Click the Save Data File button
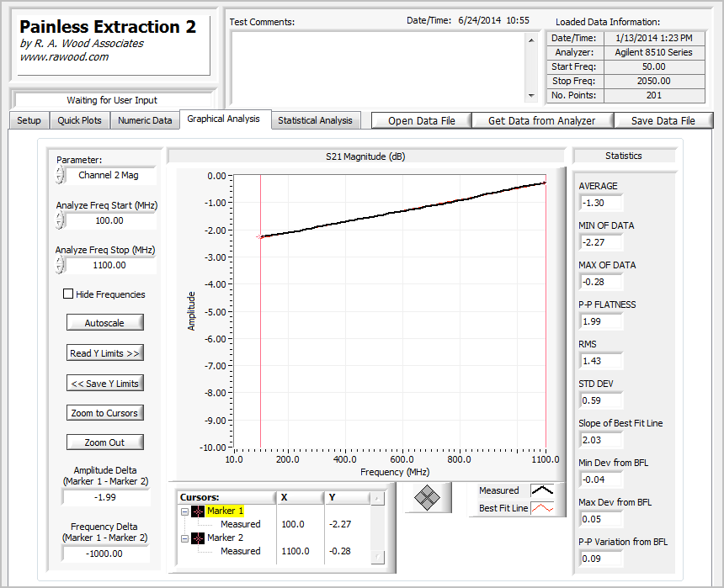This screenshot has height=588, width=724. [x=663, y=121]
